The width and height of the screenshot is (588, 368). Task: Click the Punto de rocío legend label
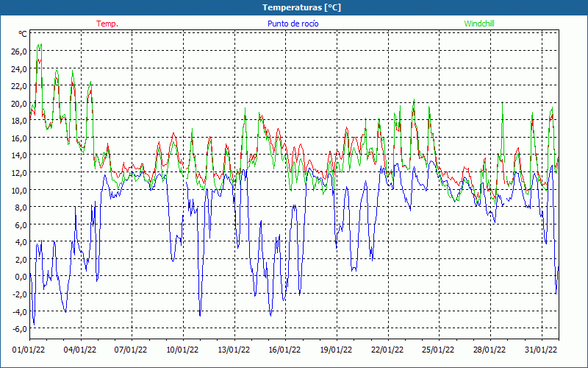pos(293,24)
